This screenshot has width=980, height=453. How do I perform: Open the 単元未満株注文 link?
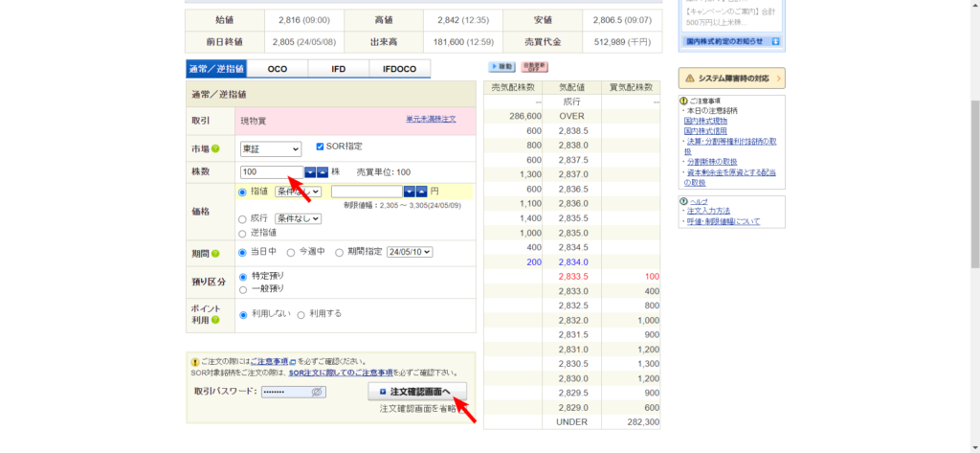click(431, 118)
